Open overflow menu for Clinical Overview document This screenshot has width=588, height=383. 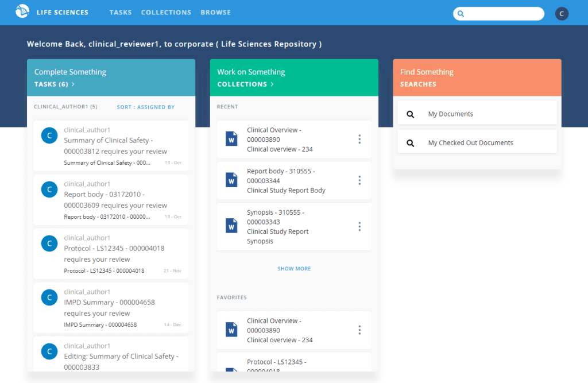tap(359, 138)
